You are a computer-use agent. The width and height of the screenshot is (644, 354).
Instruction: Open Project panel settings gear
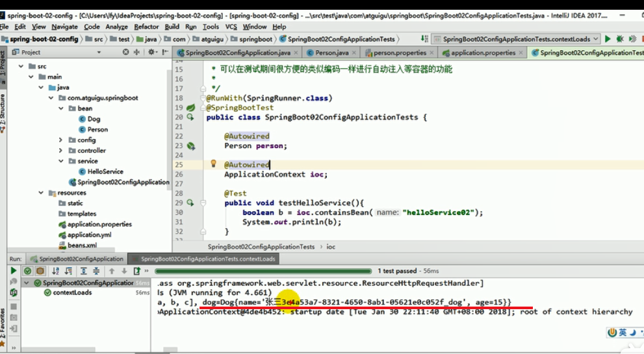[151, 52]
